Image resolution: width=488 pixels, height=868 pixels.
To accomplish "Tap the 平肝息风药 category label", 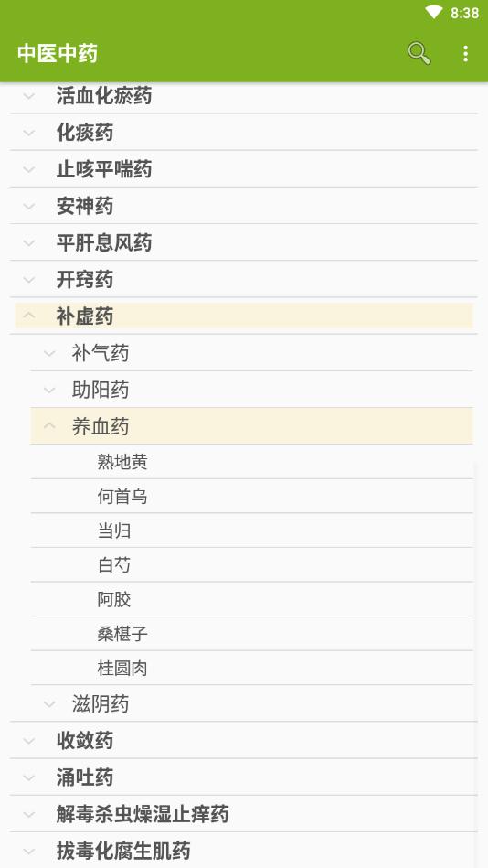I will tap(104, 243).
